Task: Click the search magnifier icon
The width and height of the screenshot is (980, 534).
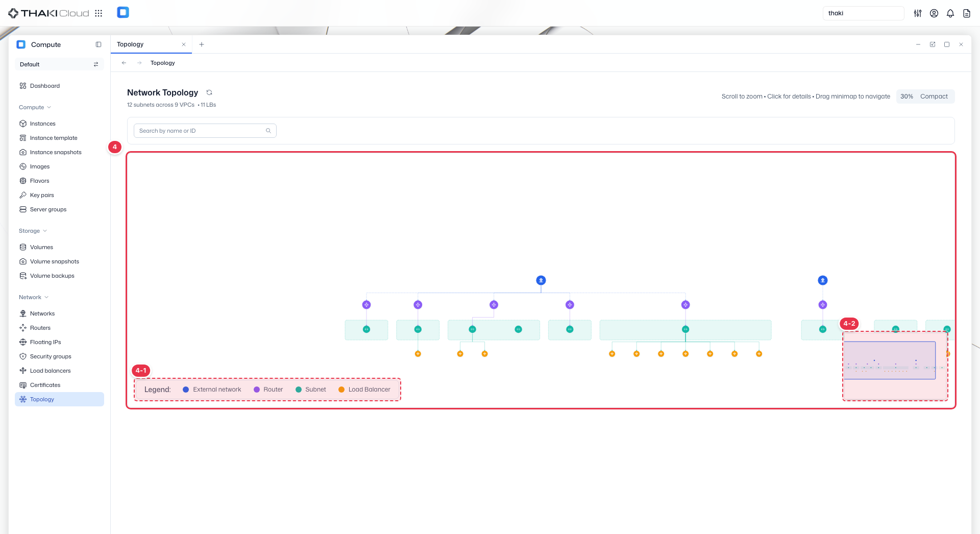Action: 268,131
